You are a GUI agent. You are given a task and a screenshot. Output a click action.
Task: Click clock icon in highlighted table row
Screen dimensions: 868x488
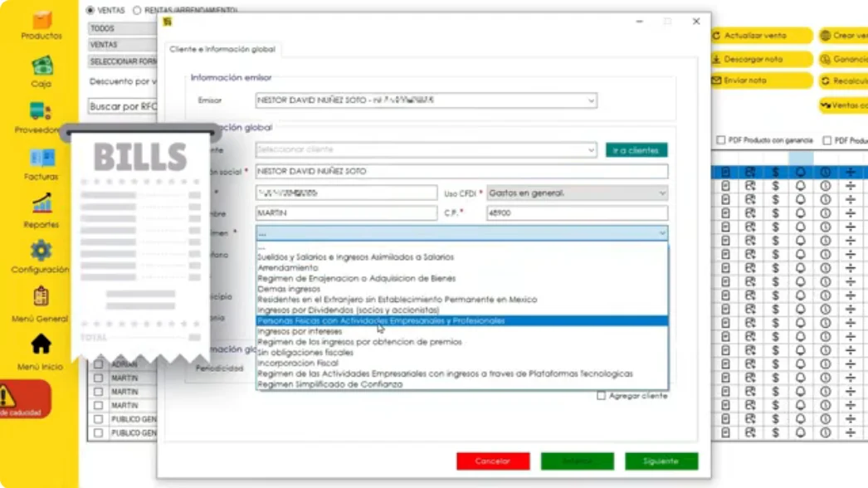coord(826,173)
